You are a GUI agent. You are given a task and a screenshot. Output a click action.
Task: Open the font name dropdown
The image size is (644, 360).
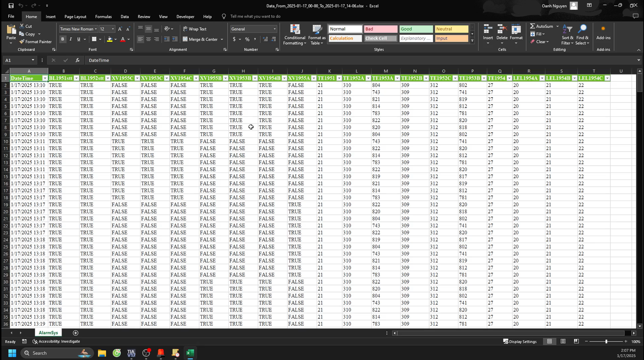click(x=96, y=29)
